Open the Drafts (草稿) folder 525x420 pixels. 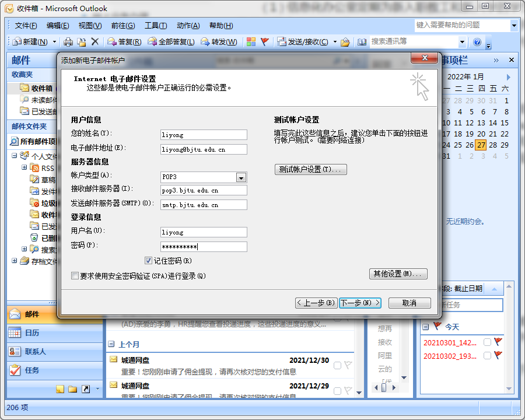pyautogui.click(x=43, y=180)
